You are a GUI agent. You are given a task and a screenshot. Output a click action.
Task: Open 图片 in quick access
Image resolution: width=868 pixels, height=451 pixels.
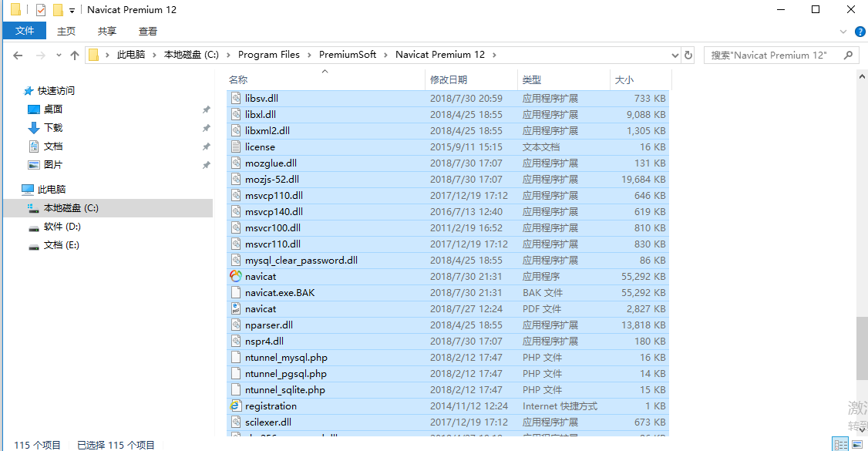52,165
